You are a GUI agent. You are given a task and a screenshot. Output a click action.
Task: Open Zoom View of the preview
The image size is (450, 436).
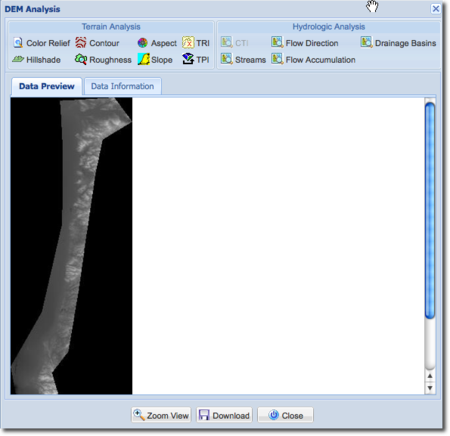click(x=161, y=415)
